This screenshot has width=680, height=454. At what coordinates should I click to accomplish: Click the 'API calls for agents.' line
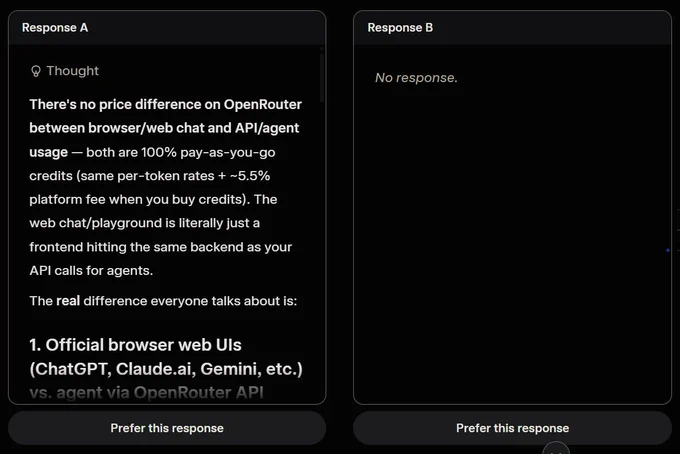tap(91, 271)
